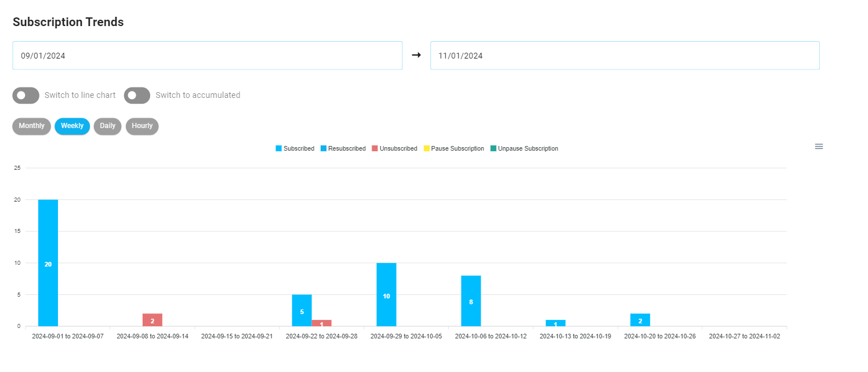Click the Unsubscribed bar showing 2
868x372 pixels.
coord(152,320)
